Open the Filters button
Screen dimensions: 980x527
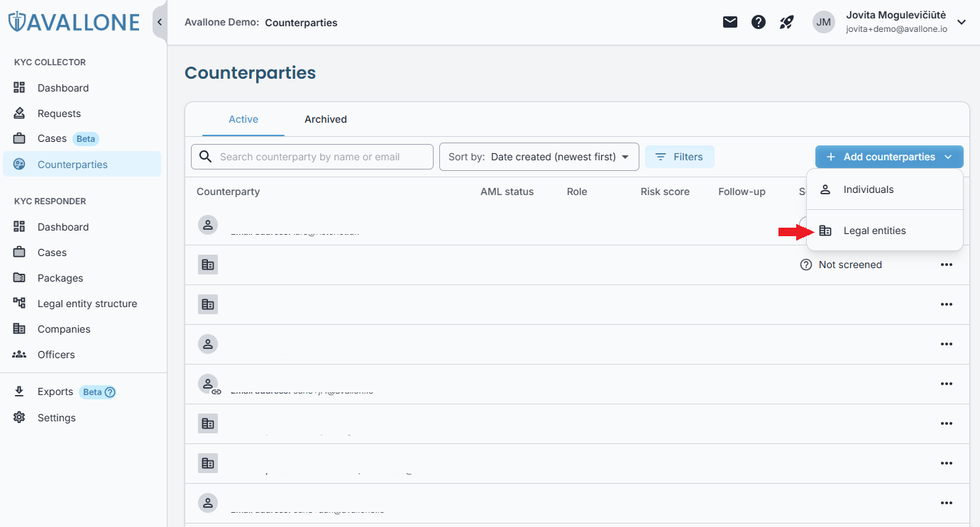pyautogui.click(x=679, y=157)
